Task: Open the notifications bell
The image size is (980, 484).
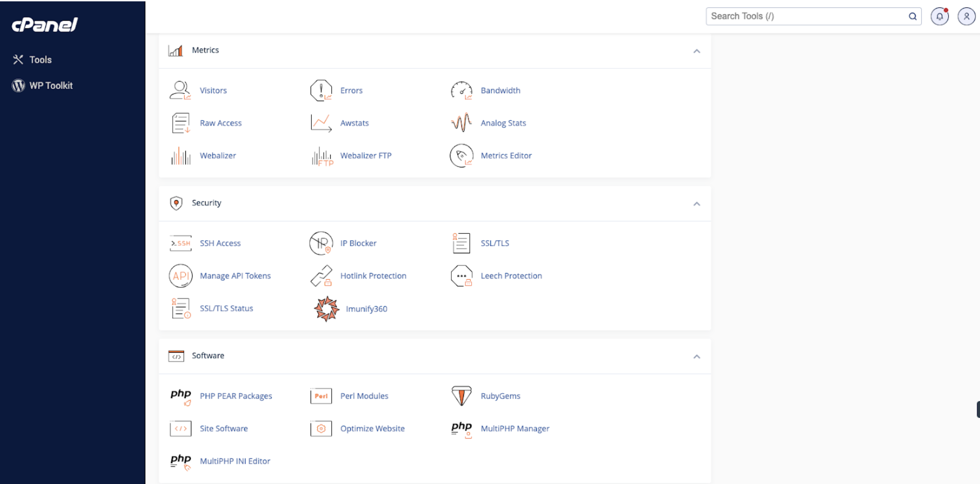Action: coord(940,16)
